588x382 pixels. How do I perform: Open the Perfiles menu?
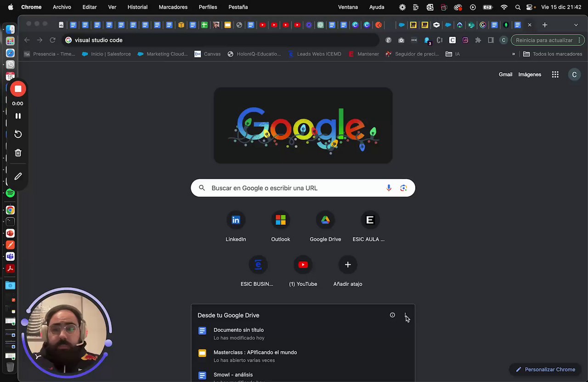208,7
